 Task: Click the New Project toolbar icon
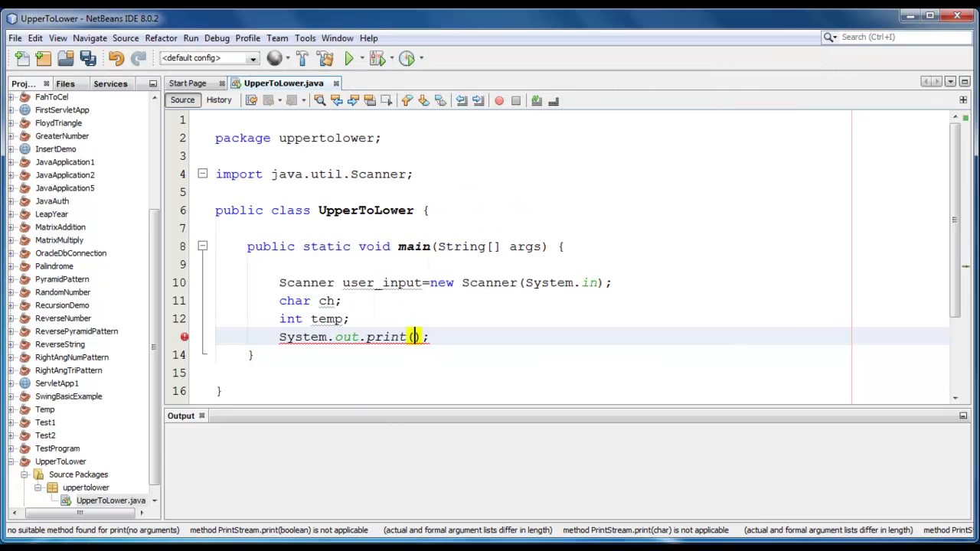pyautogui.click(x=43, y=58)
